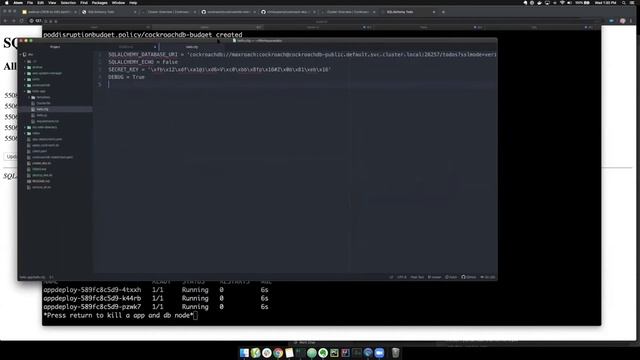Open README.md in the tree view
Viewport: 640px width, 360px height.
[x=41, y=181]
